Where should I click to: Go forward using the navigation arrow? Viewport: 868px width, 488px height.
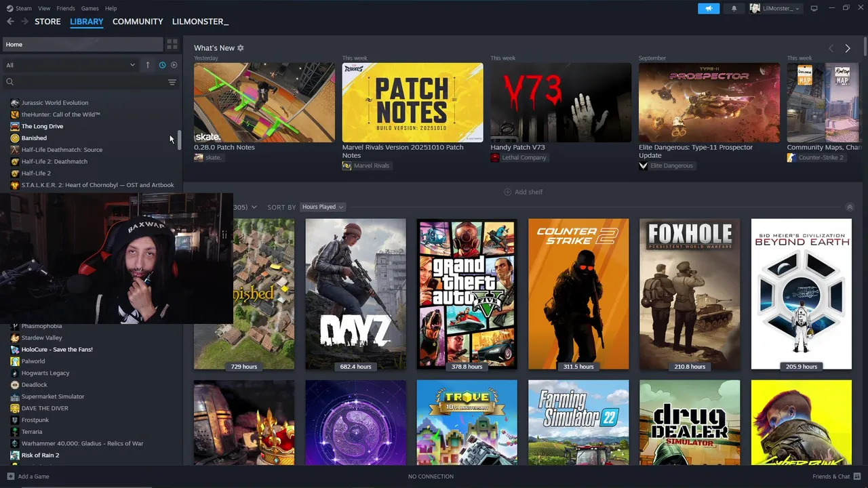coord(25,22)
